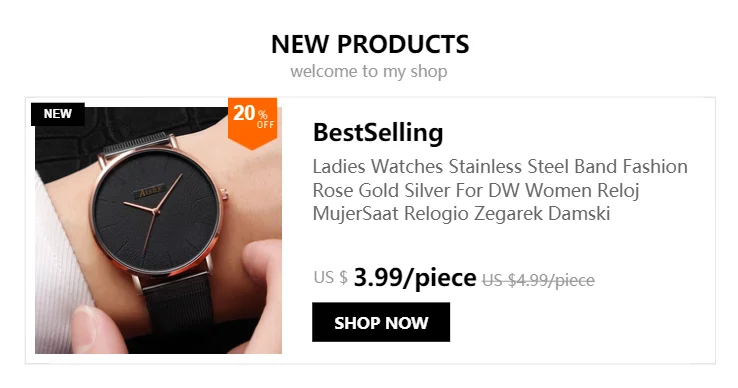The image size is (738, 388).
Task: Click the MujerSaat Relogio Zegarek Damski text line
Action: (461, 213)
